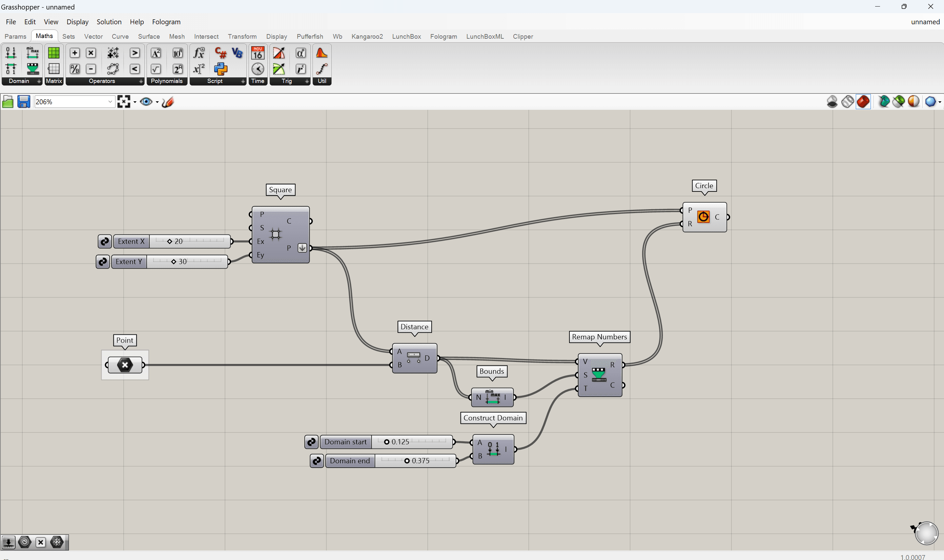This screenshot has width=944, height=560.
Task: Select the sketch pen tool icon
Action: coord(168,102)
